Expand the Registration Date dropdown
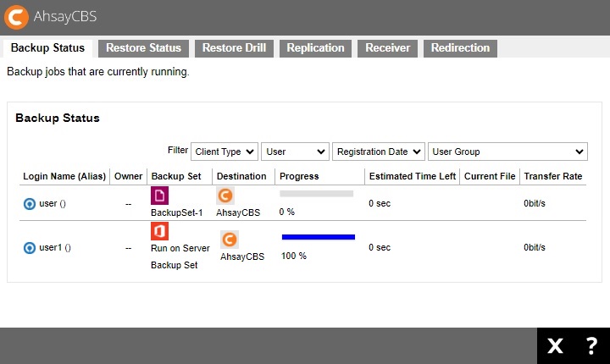 click(378, 152)
